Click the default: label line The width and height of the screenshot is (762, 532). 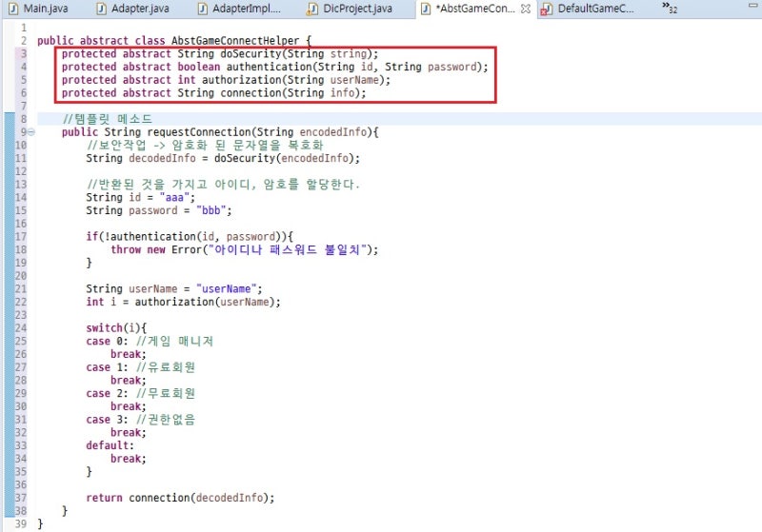click(x=110, y=445)
